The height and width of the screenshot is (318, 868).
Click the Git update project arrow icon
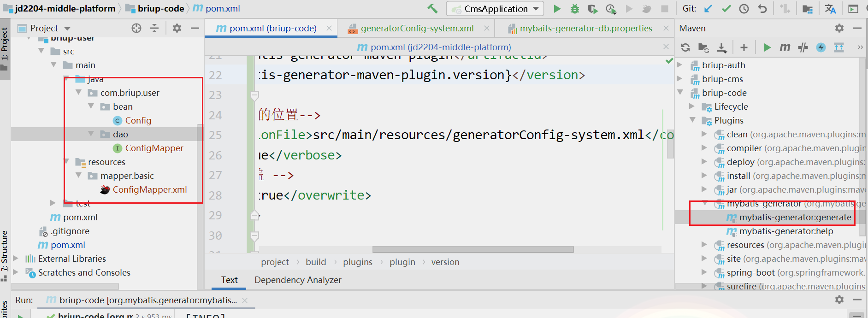pos(708,9)
